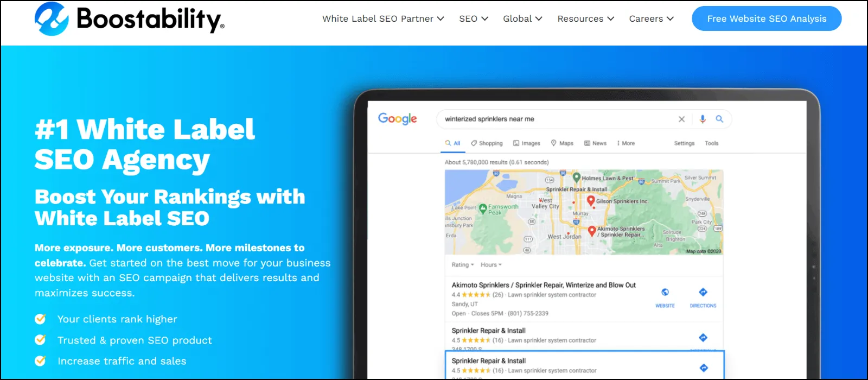This screenshot has height=380, width=868.
Task: Click the About 5,780,000 results text
Action: click(x=497, y=162)
